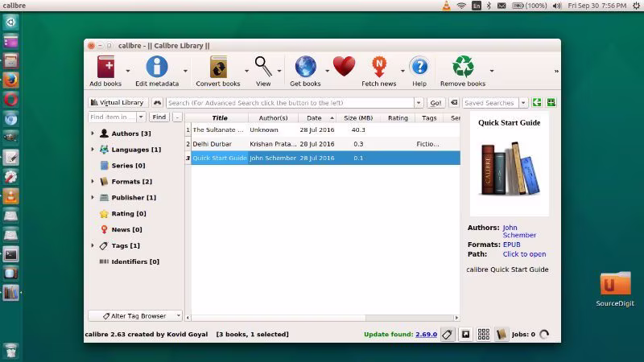Click the 2.69.0 update link

click(x=427, y=335)
